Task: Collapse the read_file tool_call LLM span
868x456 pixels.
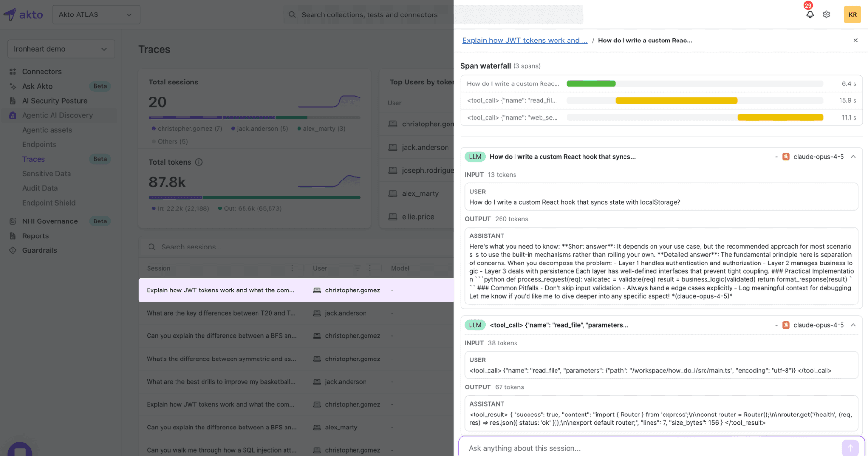Action: pyautogui.click(x=854, y=325)
